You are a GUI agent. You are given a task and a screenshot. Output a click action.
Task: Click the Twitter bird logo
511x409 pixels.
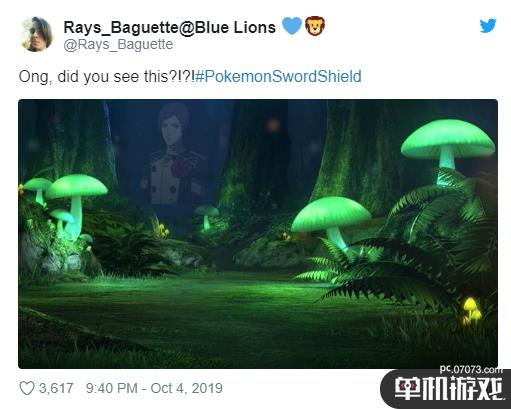click(488, 26)
